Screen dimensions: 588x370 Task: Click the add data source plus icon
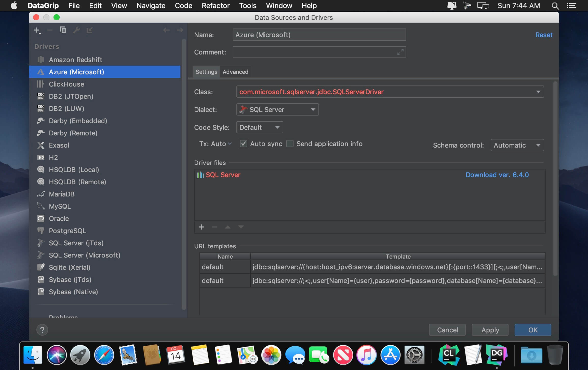tap(37, 30)
